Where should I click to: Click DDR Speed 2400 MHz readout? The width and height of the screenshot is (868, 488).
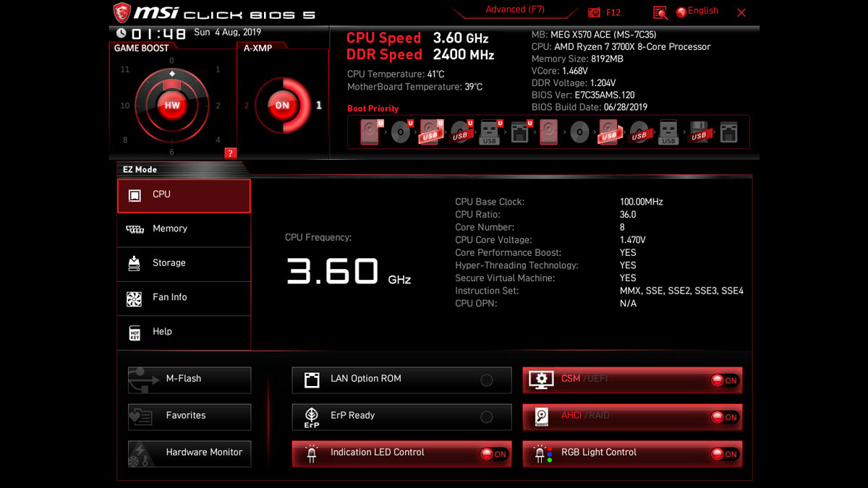(420, 55)
